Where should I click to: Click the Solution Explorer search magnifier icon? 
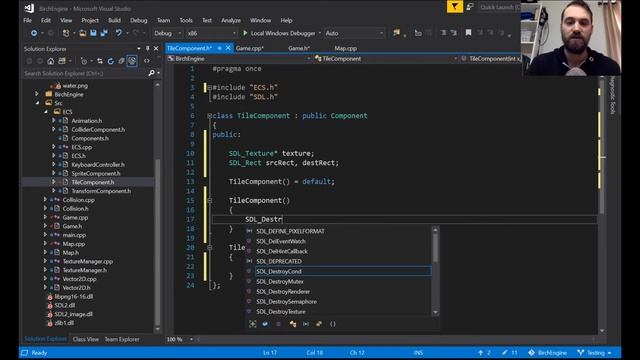click(x=151, y=73)
